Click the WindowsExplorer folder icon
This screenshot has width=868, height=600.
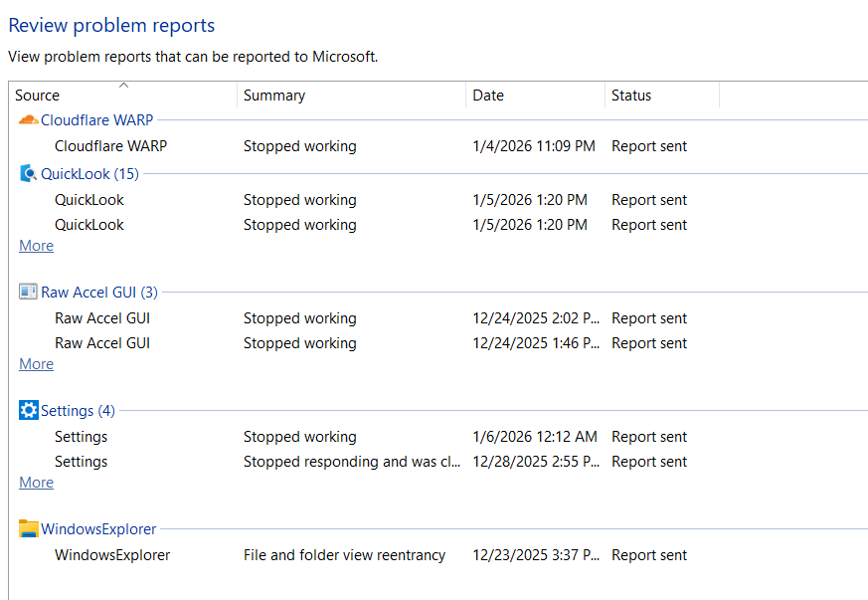28,529
